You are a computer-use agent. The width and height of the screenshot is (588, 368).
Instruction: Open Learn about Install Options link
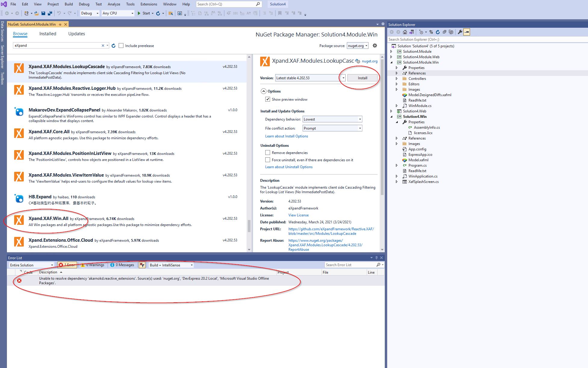(286, 136)
